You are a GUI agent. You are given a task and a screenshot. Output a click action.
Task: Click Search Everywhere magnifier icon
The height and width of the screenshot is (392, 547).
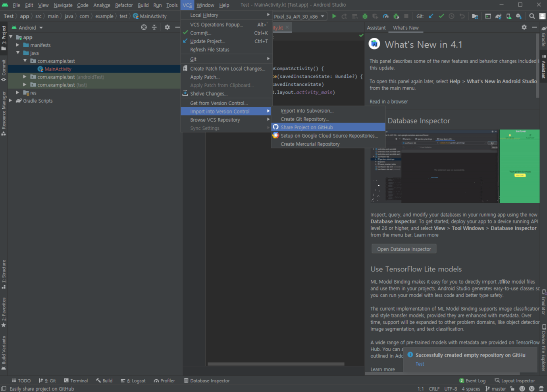coord(532,16)
